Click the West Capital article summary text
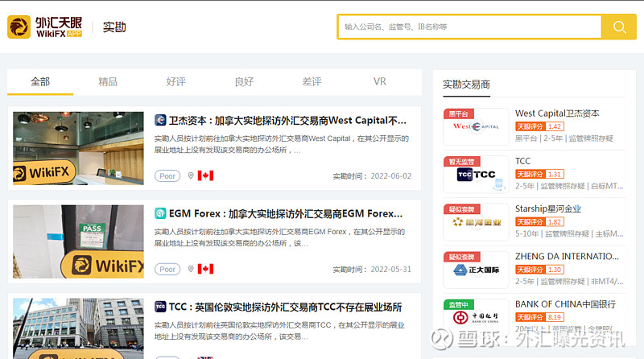Screen dimensions: 644x359 coord(281,144)
